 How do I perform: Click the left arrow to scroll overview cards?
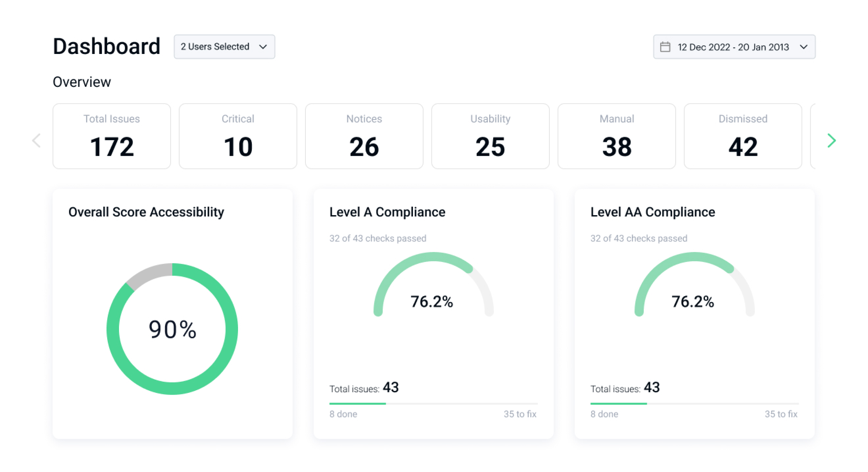(x=37, y=140)
